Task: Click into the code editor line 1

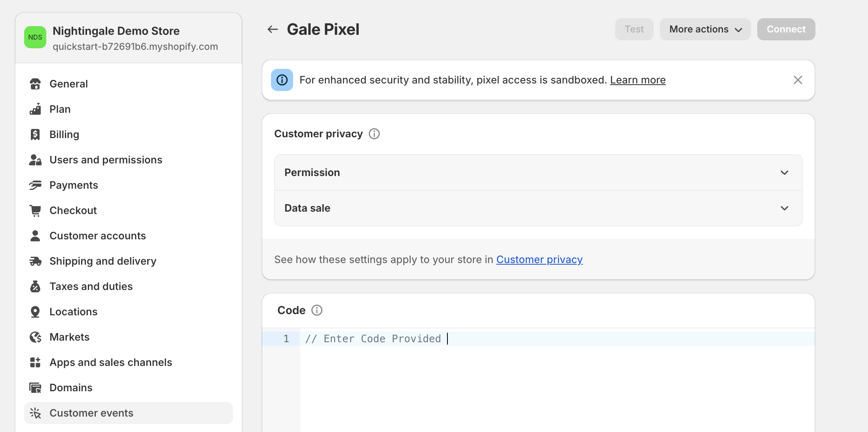Action: click(x=554, y=339)
